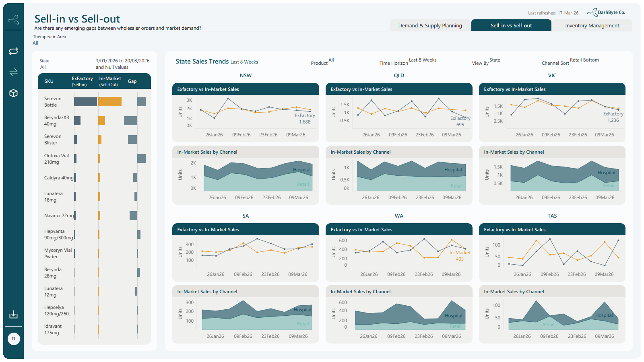Click the Gap column header

pyautogui.click(x=132, y=81)
